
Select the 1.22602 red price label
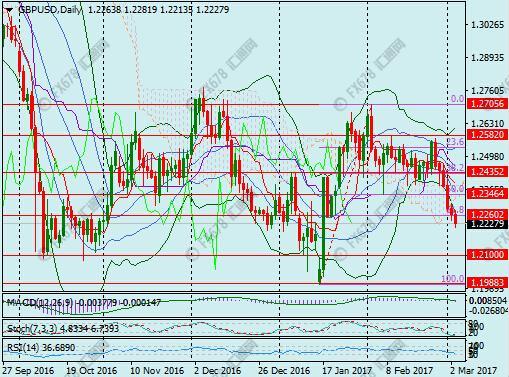[x=487, y=214]
